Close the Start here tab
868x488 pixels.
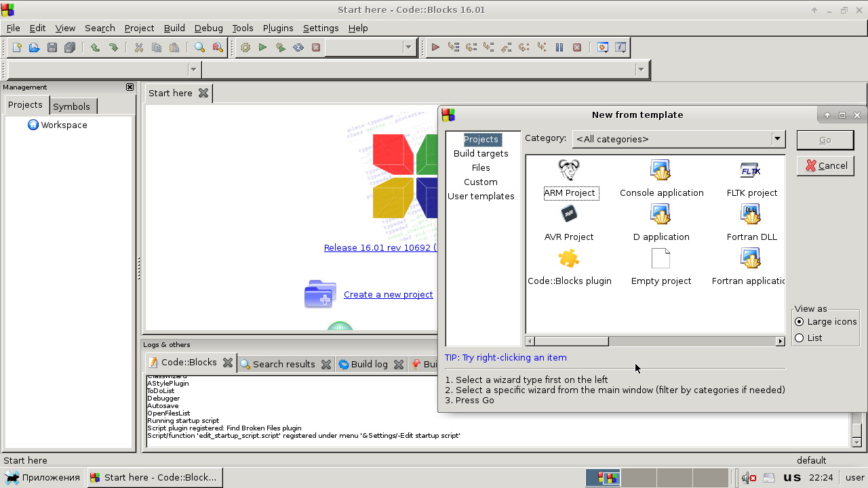(x=203, y=93)
